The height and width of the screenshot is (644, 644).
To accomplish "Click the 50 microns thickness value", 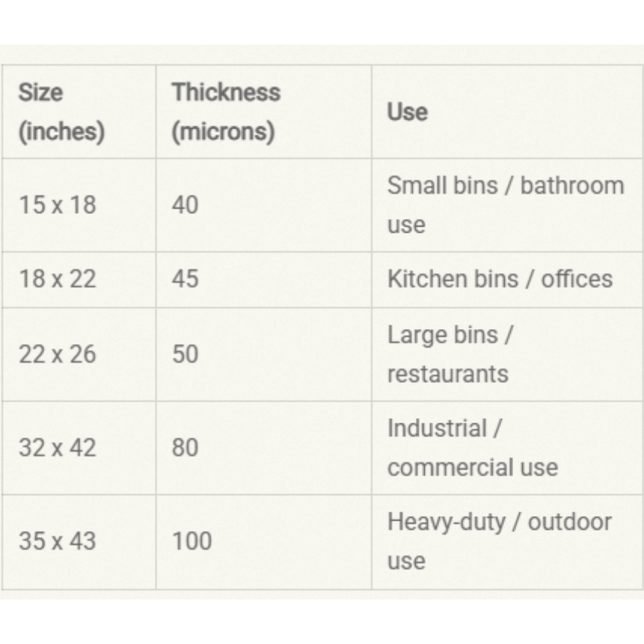I will 185,354.
